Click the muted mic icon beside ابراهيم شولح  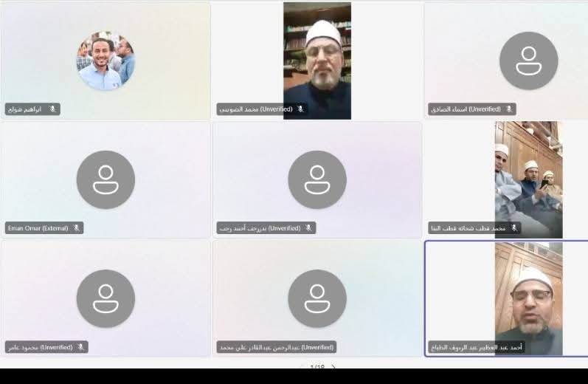pyautogui.click(x=52, y=109)
